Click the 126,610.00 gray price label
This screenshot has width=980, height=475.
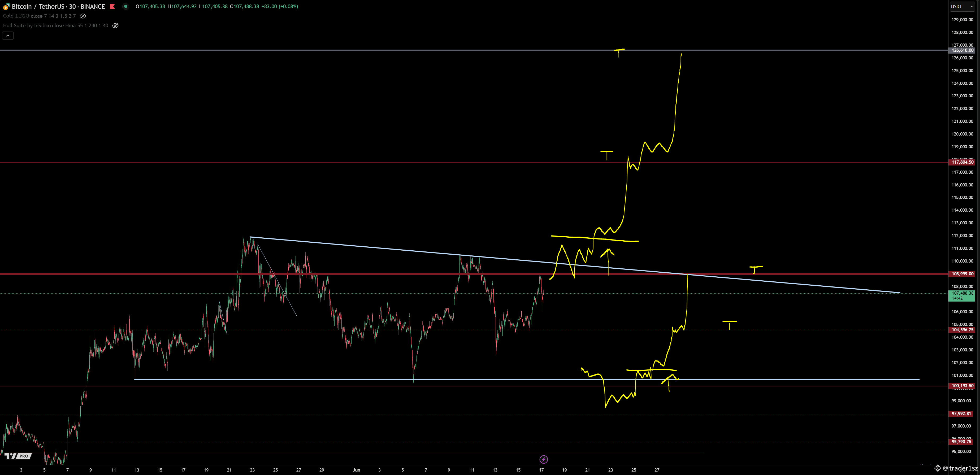(962, 50)
